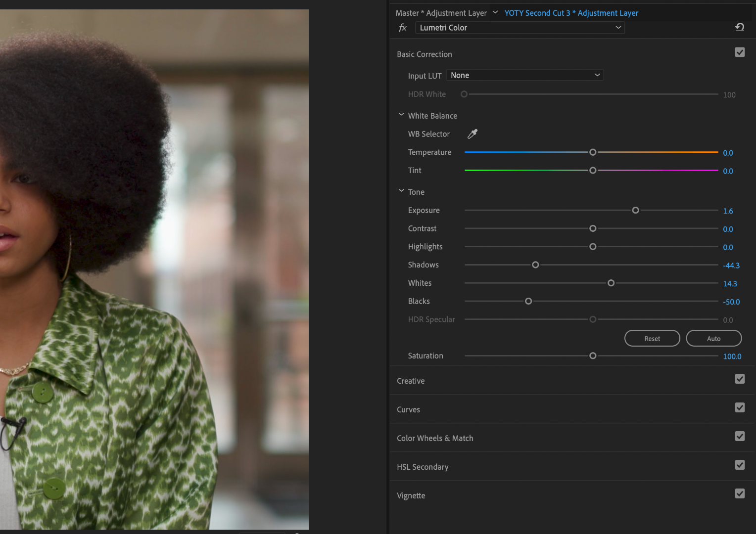Click the Shadows value -44.3

coord(731,266)
